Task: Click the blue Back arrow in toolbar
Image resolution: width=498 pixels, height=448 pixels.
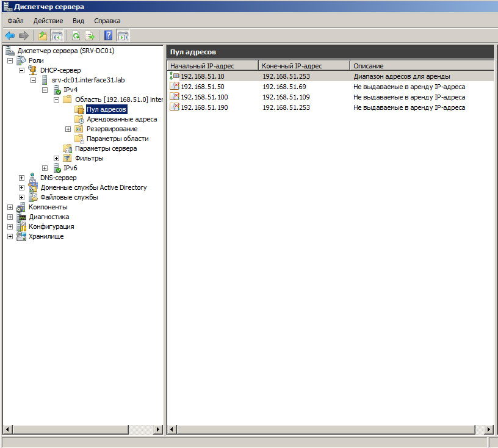Action: click(10, 35)
